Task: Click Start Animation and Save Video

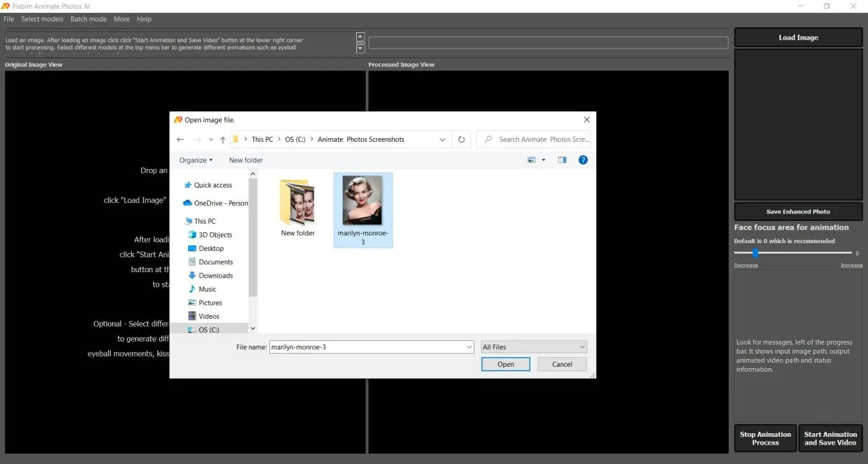Action: [830, 439]
